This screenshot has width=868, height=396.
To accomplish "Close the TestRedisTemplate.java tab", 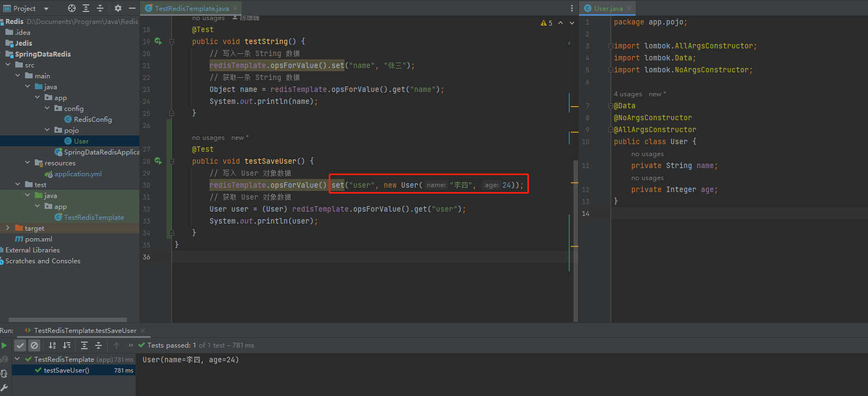I will click(235, 8).
